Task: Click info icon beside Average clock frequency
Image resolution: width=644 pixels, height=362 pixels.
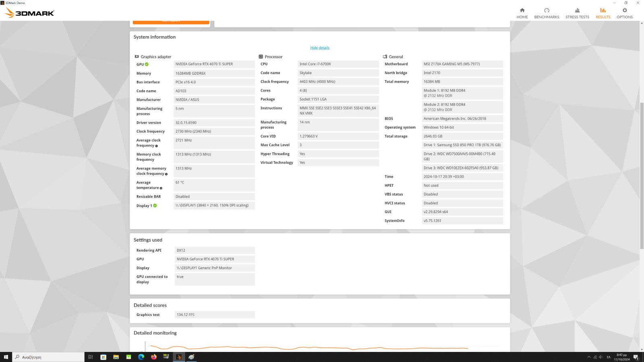Action: [x=157, y=146]
